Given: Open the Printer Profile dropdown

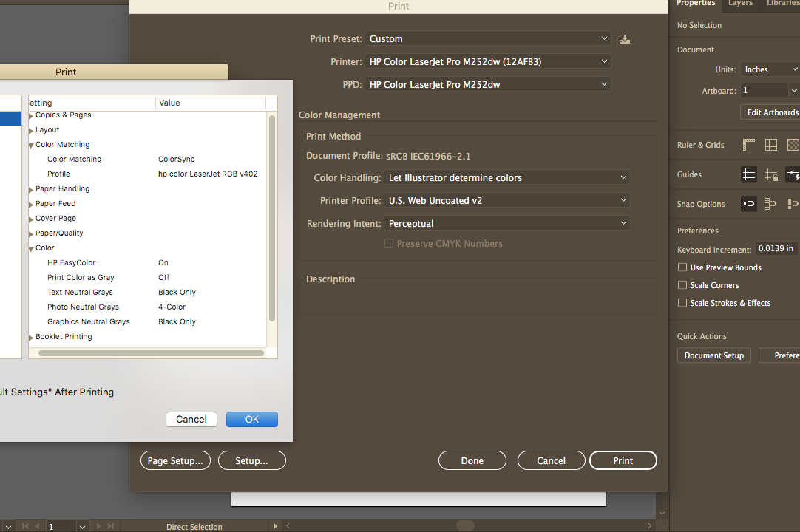Looking at the screenshot, I should (506, 200).
